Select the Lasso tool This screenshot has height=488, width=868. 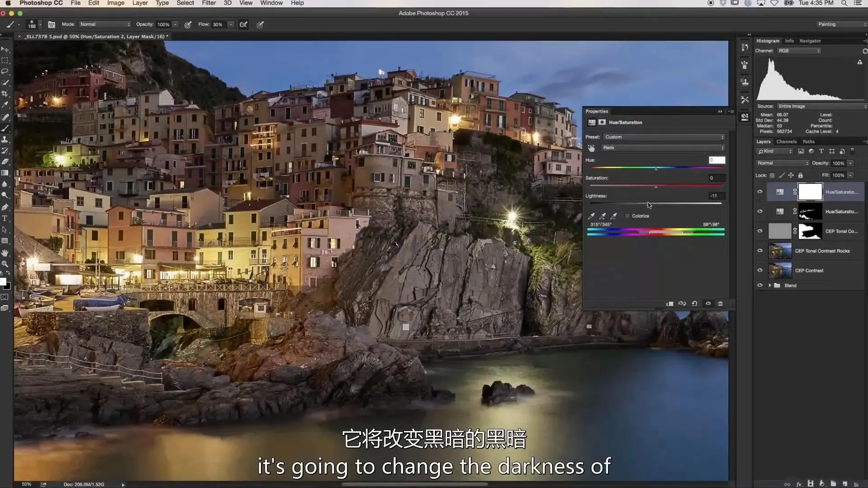[x=5, y=71]
